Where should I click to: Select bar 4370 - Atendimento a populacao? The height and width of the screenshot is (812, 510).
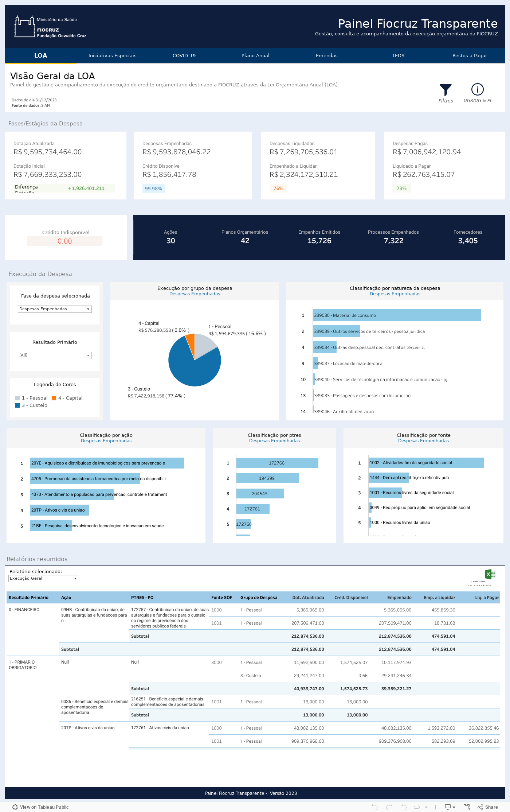point(72,494)
